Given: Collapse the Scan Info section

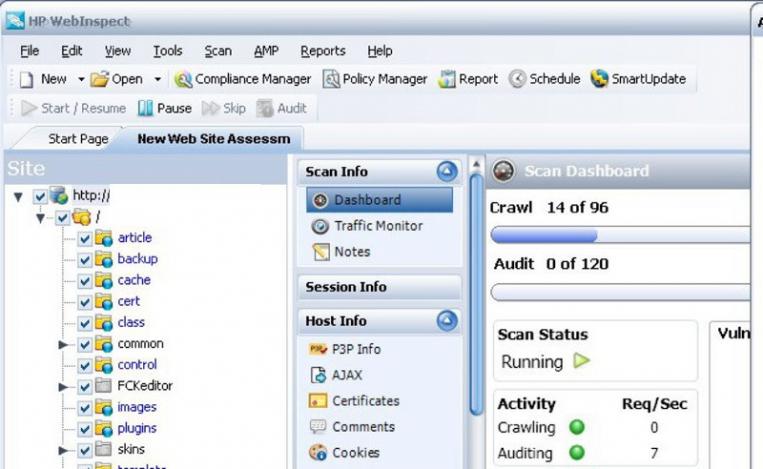Looking at the screenshot, I should coord(447,172).
